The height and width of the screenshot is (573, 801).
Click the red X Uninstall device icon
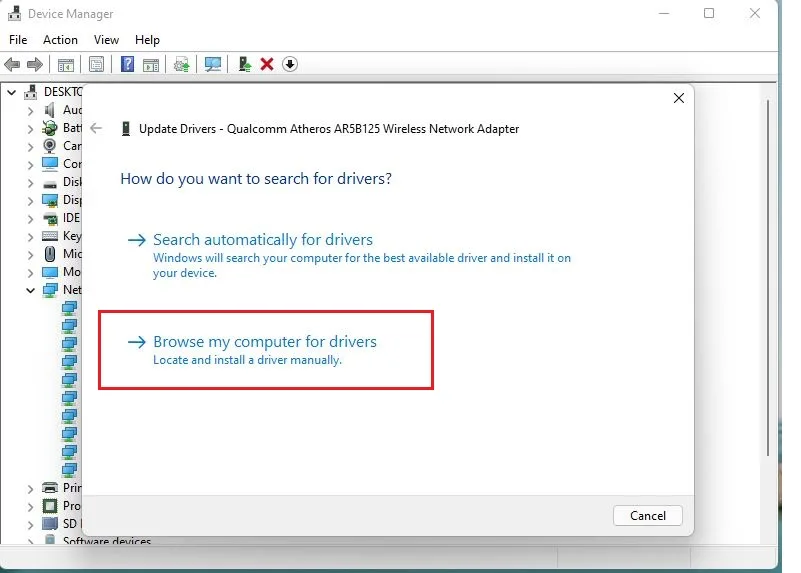coord(267,64)
